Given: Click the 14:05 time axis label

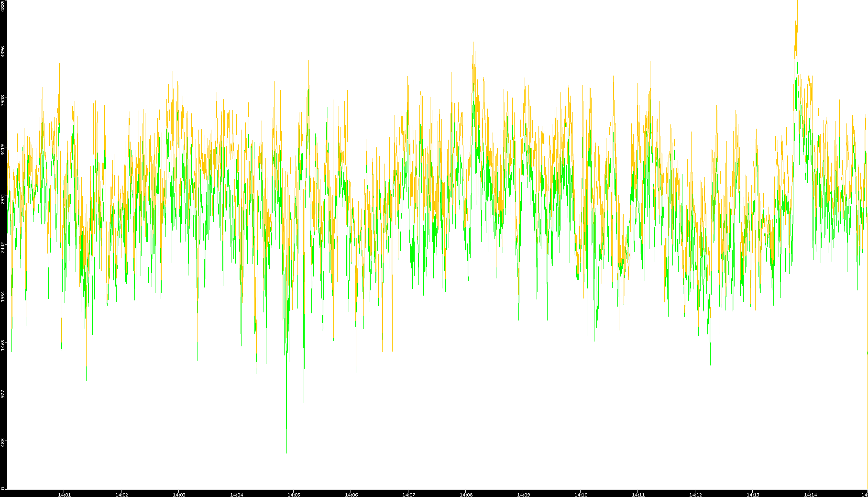Looking at the screenshot, I should 294,495.
